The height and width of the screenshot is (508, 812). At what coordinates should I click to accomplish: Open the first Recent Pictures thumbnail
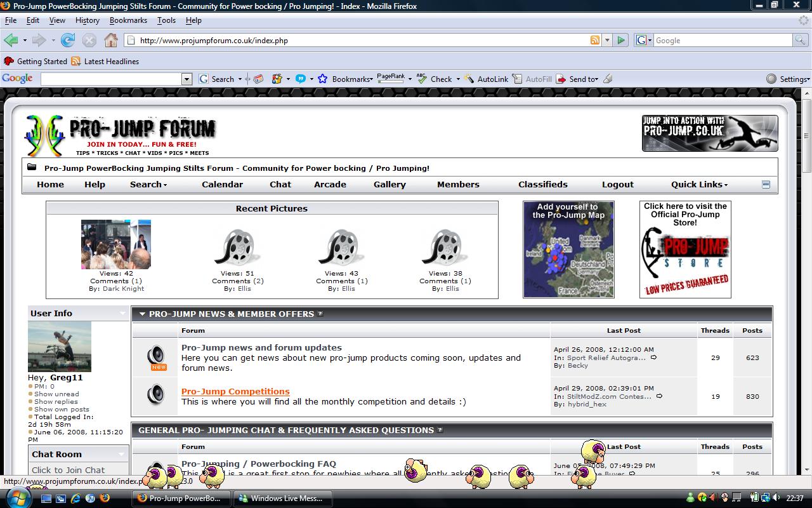tap(116, 244)
